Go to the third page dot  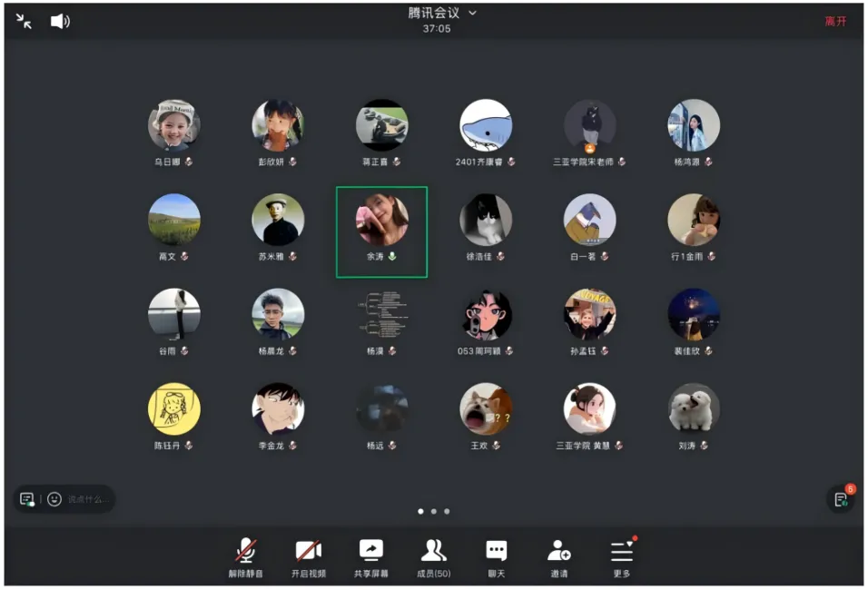(447, 511)
